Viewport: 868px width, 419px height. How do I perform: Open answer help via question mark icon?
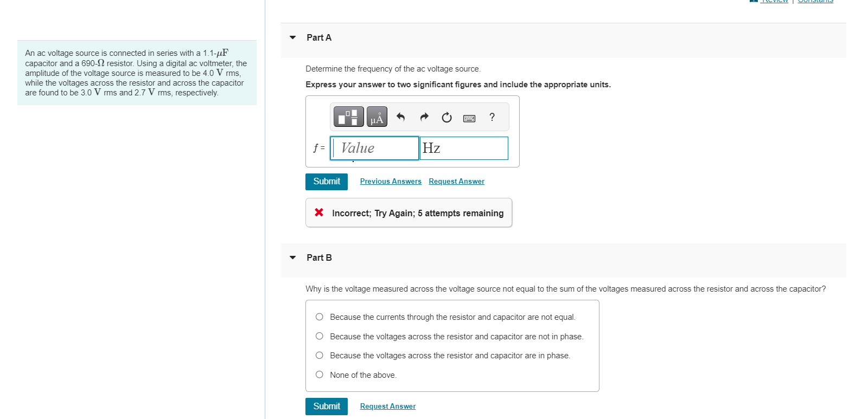(x=492, y=117)
